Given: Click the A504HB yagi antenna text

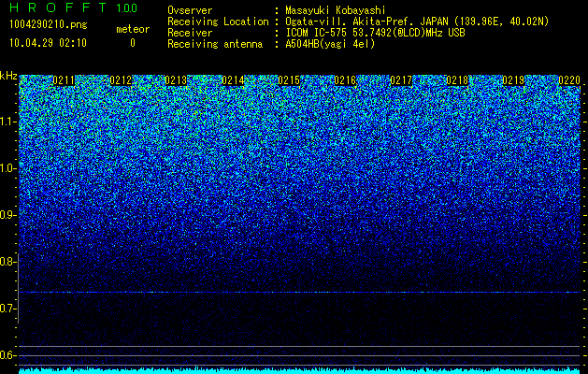Looking at the screenshot, I should click(x=330, y=44).
